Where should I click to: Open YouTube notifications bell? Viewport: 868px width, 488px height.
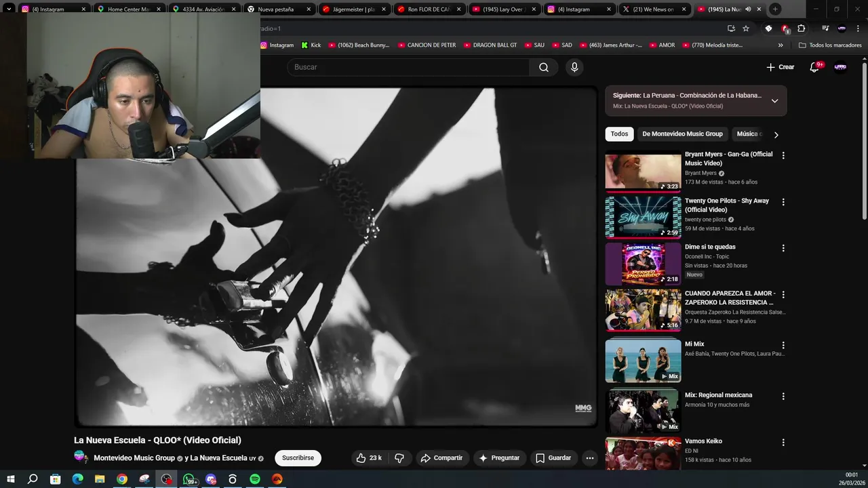pos(814,67)
